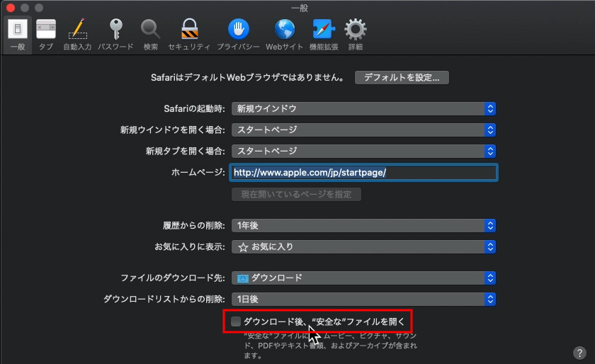
Task: Expand the ファイルのダウンロード先 dropdown
Action: coord(363,278)
